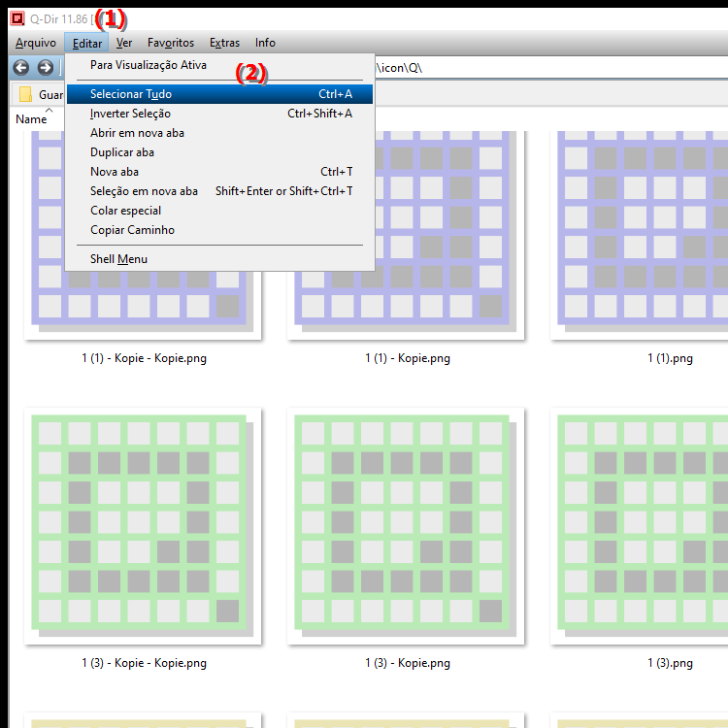The width and height of the screenshot is (728, 728).
Task: Select thumbnail 1 (1) - Kopie - Kopie.png
Action: tap(143, 304)
